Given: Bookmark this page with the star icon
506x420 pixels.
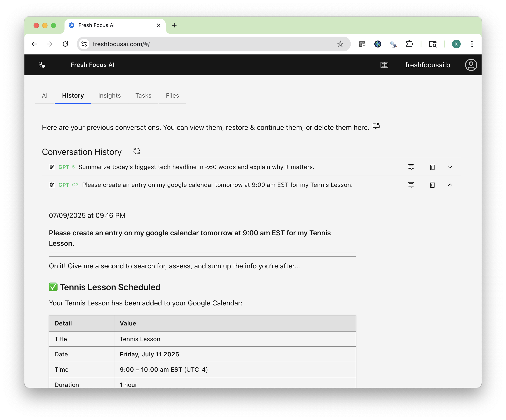Looking at the screenshot, I should [340, 44].
